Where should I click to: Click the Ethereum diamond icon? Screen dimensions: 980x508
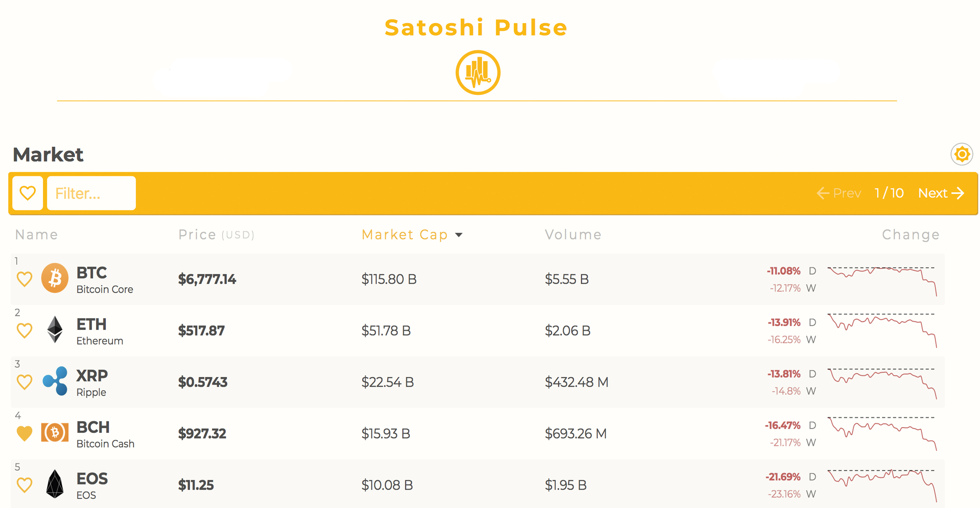[55, 329]
